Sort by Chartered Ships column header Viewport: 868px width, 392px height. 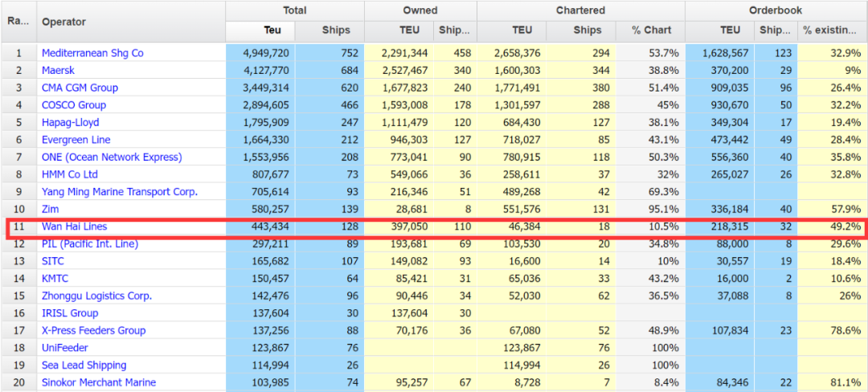581,31
